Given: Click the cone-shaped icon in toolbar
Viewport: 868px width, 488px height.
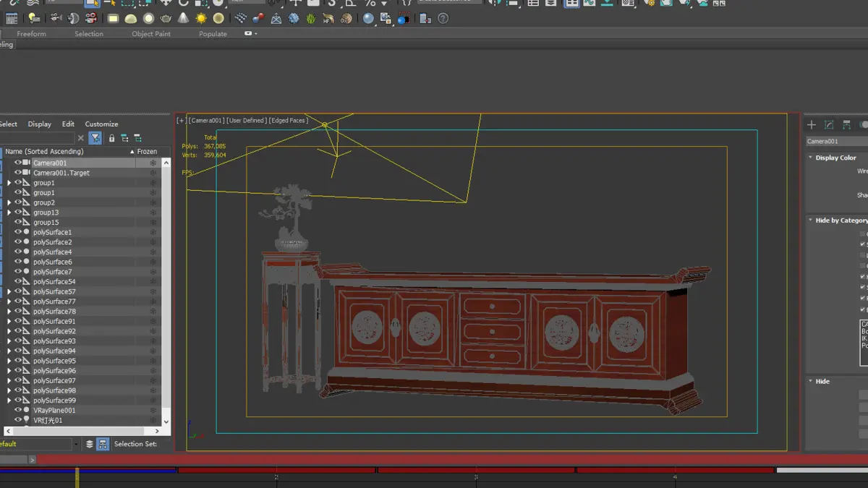Looking at the screenshot, I should [183, 18].
